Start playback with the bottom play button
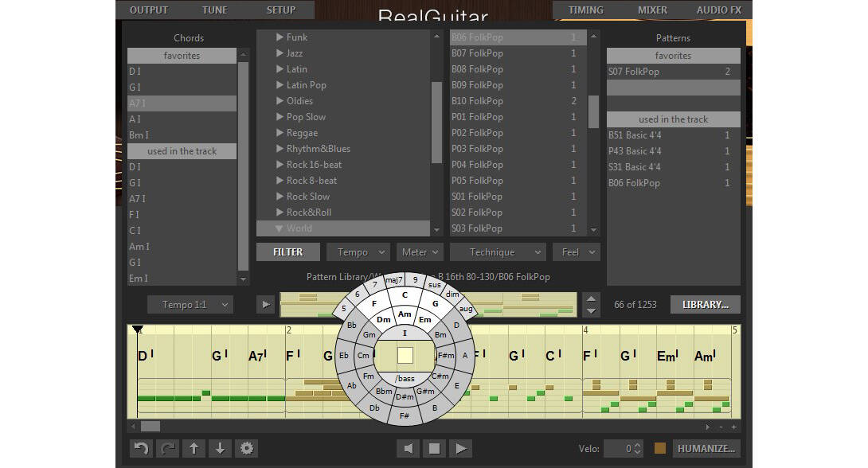Viewport: 868px width, 468px height. pyautogui.click(x=460, y=449)
